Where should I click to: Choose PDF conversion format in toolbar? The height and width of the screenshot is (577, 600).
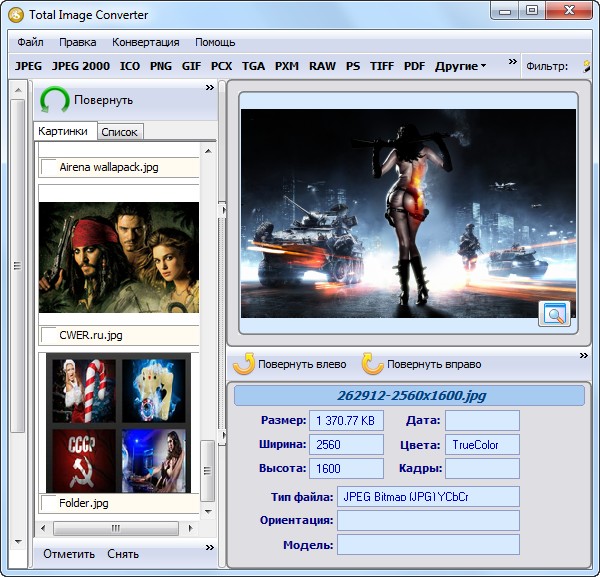[x=414, y=67]
